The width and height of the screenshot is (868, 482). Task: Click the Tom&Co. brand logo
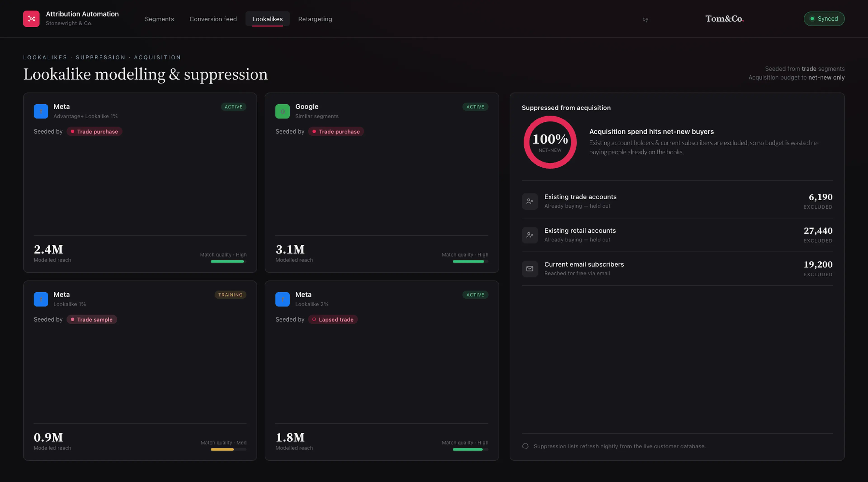pyautogui.click(x=724, y=19)
